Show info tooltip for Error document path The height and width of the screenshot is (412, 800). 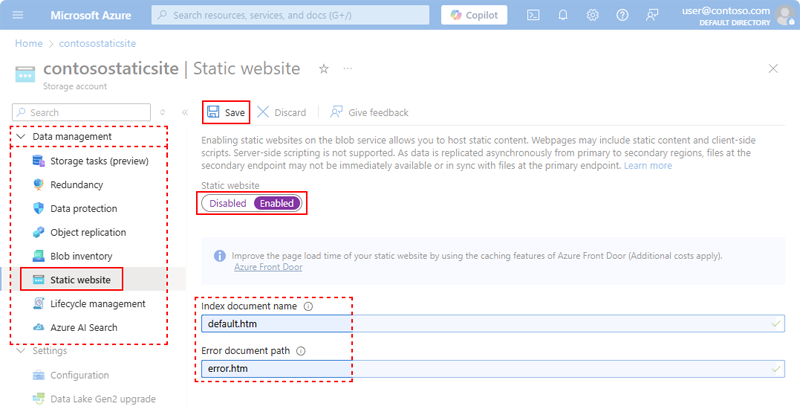click(x=301, y=351)
